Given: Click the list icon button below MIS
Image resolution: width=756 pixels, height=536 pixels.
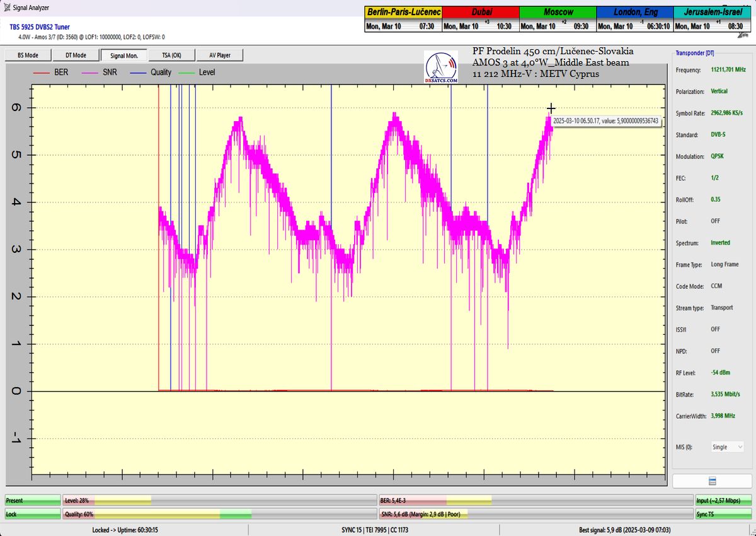Looking at the screenshot, I should (x=713, y=481).
